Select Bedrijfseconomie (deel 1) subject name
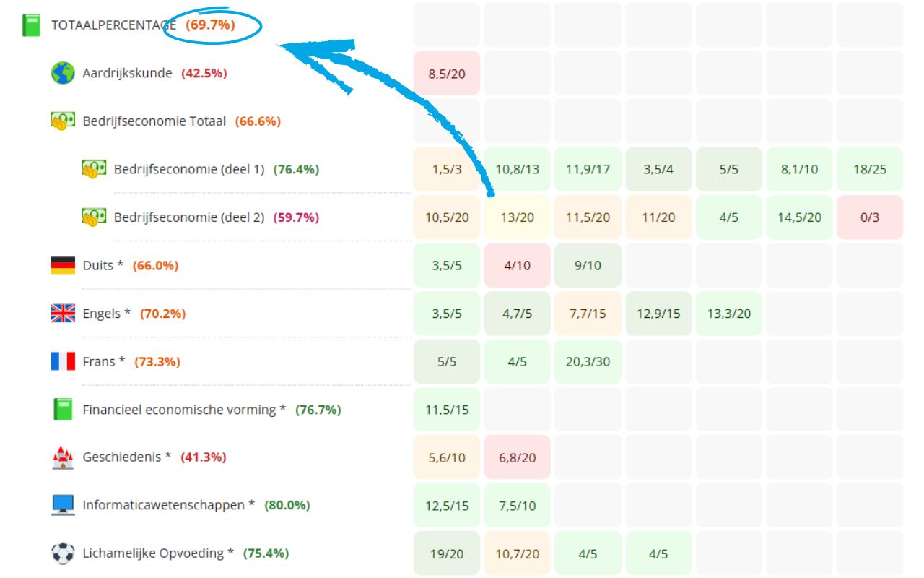Screen dimensions: 924x578 click(189, 169)
